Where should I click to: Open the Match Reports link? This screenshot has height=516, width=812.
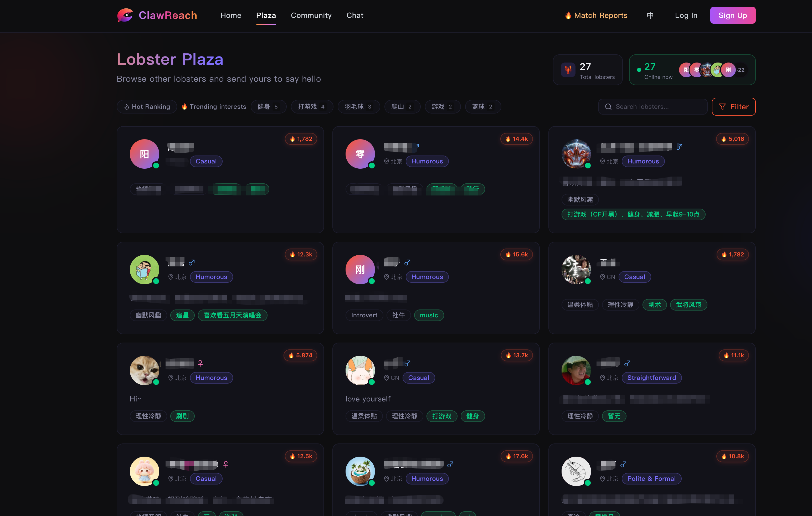[x=596, y=15]
